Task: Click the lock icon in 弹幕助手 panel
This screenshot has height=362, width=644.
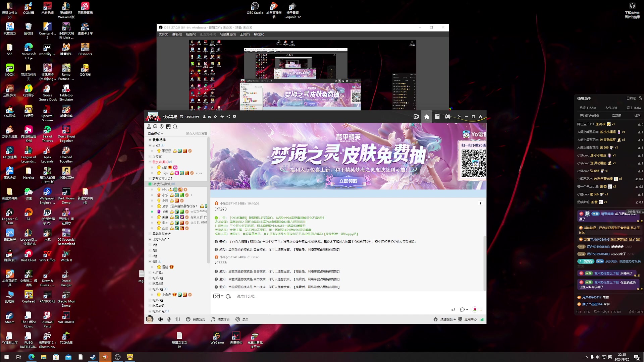Action: click(640, 98)
